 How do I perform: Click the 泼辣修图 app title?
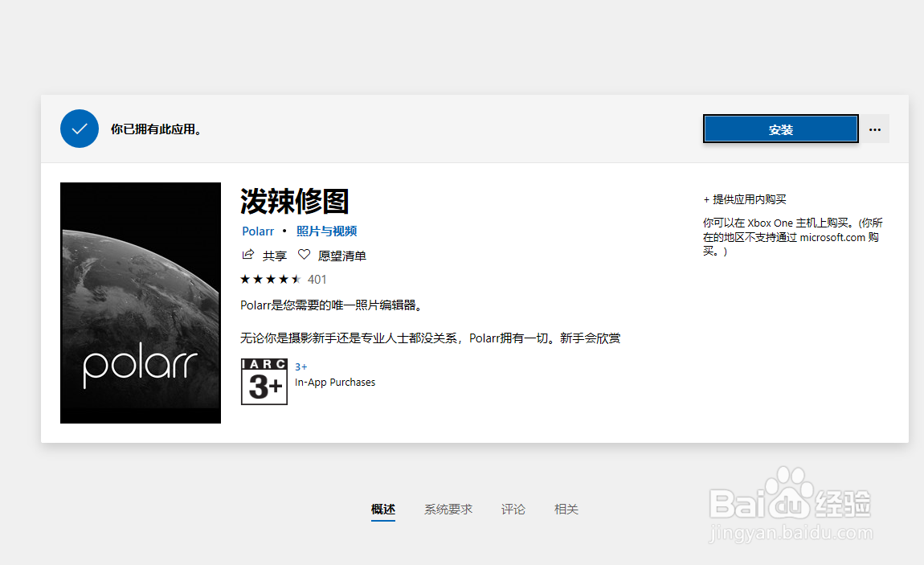(295, 202)
